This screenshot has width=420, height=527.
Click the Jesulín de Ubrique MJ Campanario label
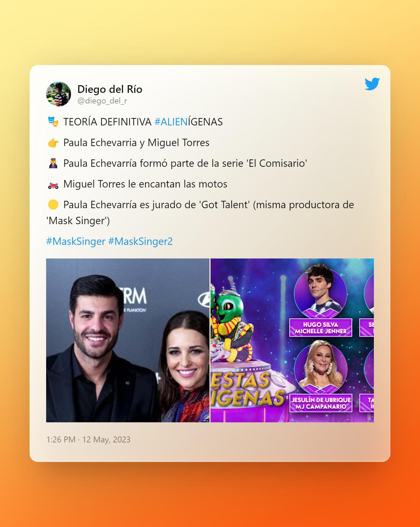pyautogui.click(x=321, y=403)
